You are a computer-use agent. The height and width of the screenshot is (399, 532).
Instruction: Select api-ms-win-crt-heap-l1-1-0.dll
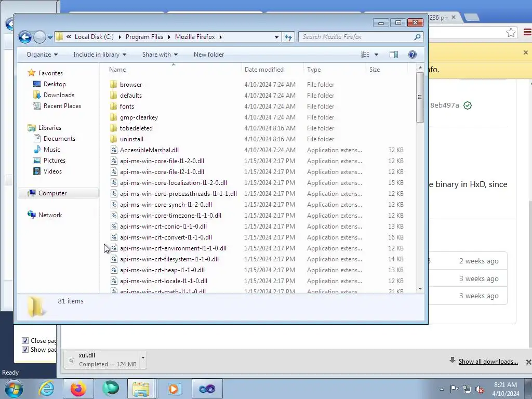162,270
